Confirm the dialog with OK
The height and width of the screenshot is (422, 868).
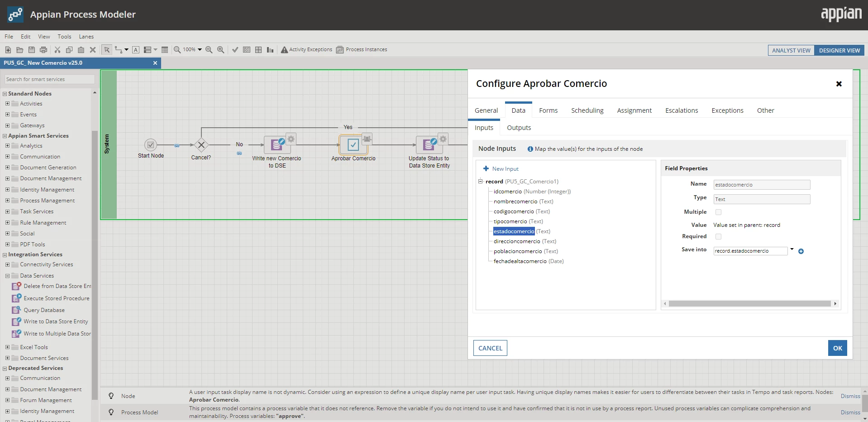coord(838,348)
